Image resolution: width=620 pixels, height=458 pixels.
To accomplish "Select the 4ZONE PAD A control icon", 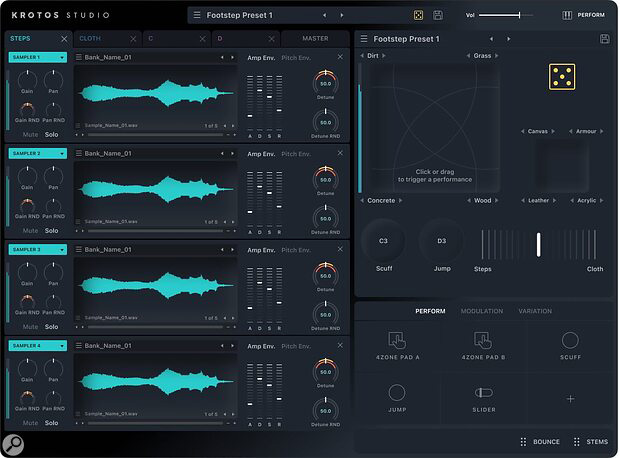I will click(x=397, y=340).
